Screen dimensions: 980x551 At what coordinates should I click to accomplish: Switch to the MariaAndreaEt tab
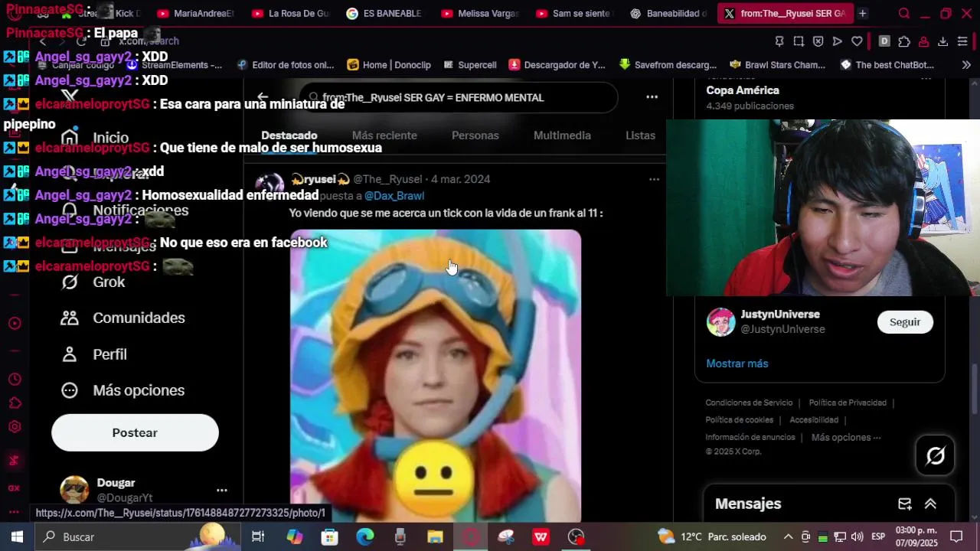195,13
